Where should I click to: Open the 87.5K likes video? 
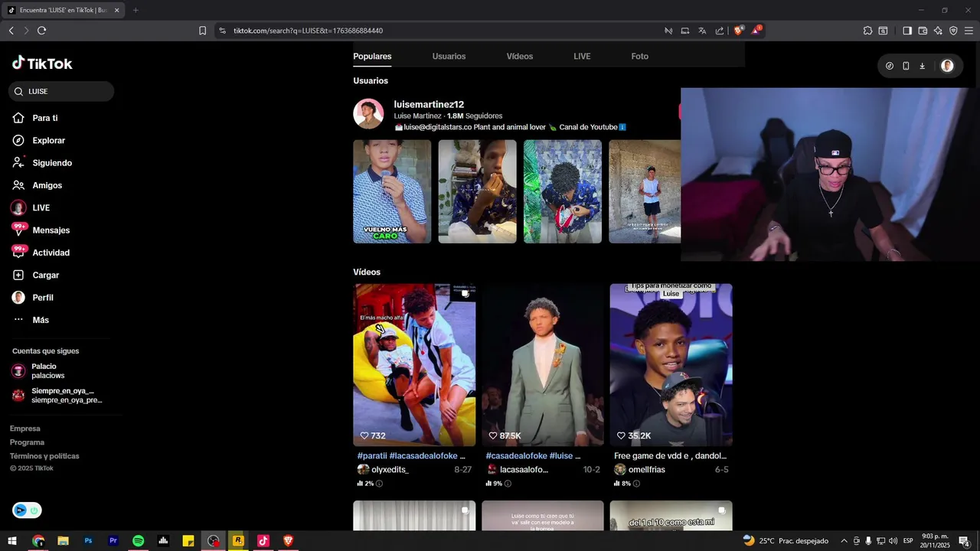tap(543, 365)
